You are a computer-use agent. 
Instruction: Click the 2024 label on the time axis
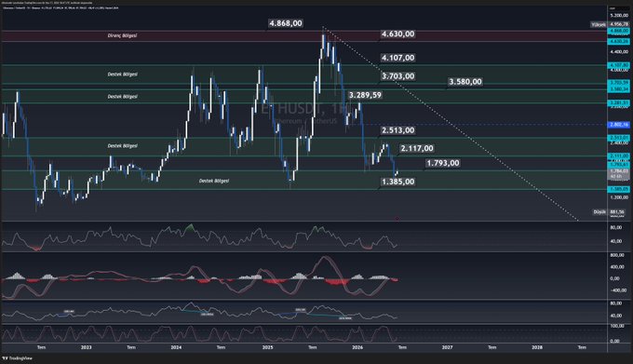coord(176,347)
